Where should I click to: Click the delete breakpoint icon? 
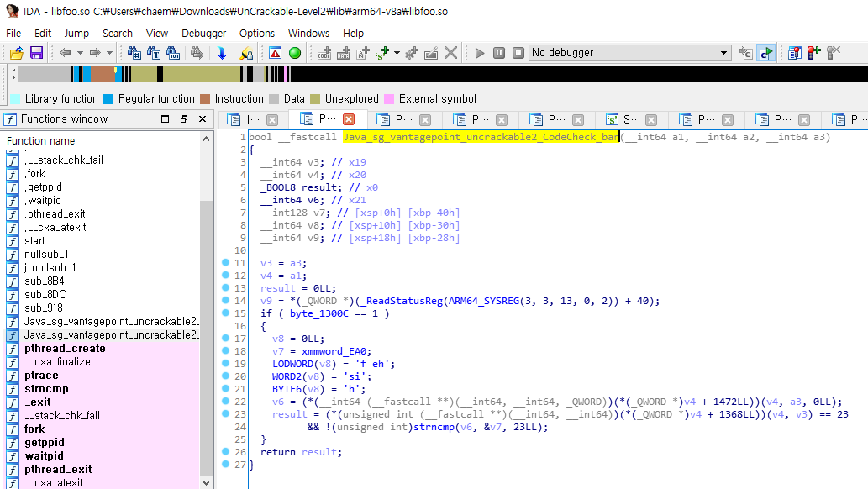(x=833, y=53)
